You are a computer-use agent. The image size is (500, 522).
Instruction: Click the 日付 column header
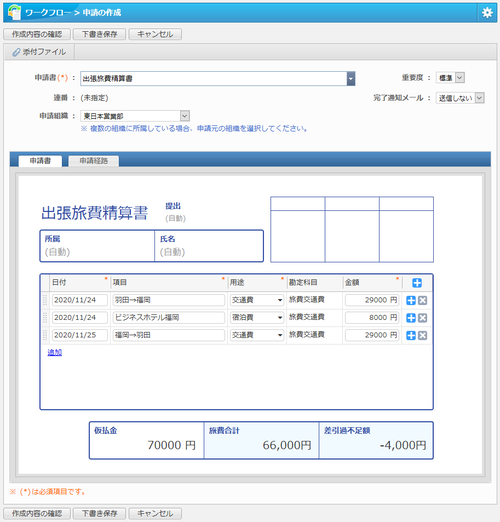[80, 283]
